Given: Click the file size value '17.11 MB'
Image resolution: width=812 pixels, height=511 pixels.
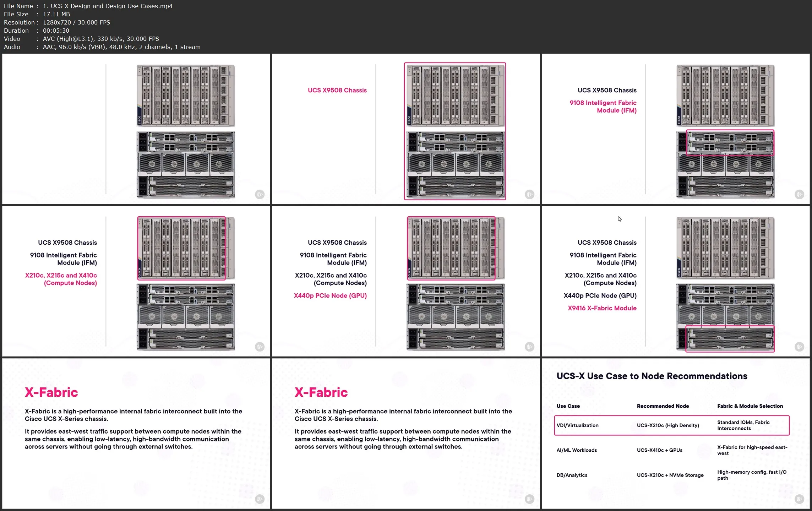Looking at the screenshot, I should [56, 14].
